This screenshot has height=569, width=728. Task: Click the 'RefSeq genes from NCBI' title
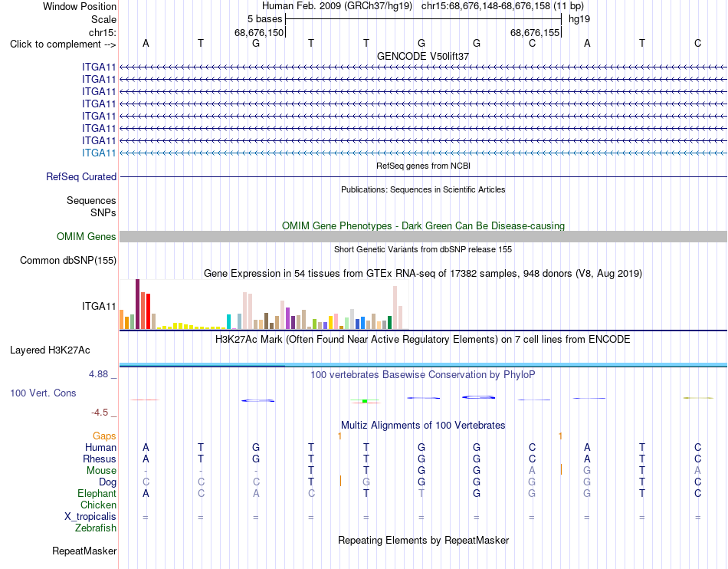pos(423,166)
